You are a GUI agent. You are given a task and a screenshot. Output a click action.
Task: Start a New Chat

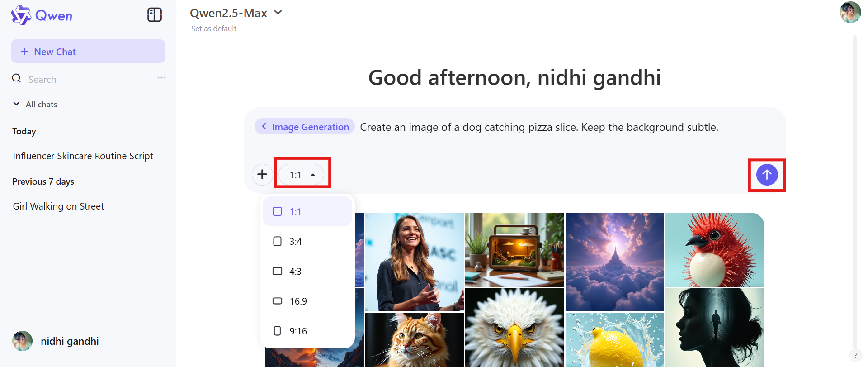[x=88, y=51]
